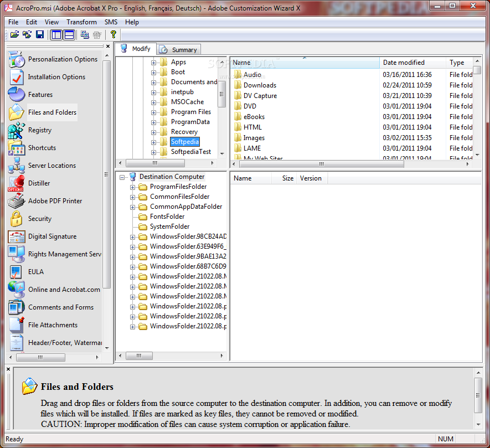Expand the CommonAppDataFolder node
This screenshot has width=490, height=448.
point(132,207)
